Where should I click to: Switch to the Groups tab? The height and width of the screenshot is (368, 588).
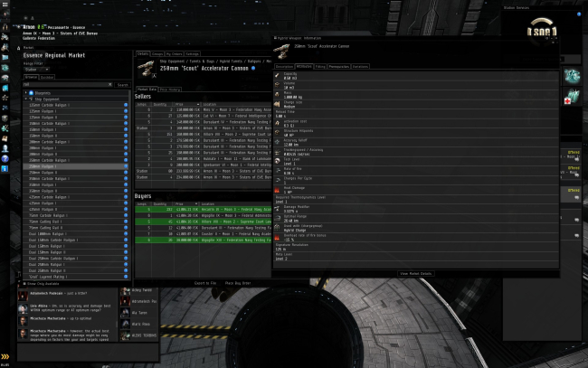[157, 54]
